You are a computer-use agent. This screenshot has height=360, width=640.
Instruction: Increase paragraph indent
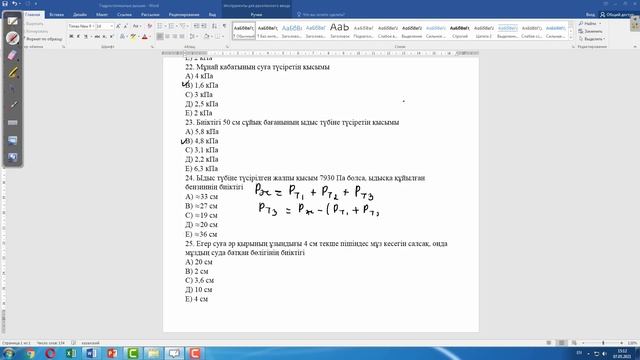[x=204, y=26]
